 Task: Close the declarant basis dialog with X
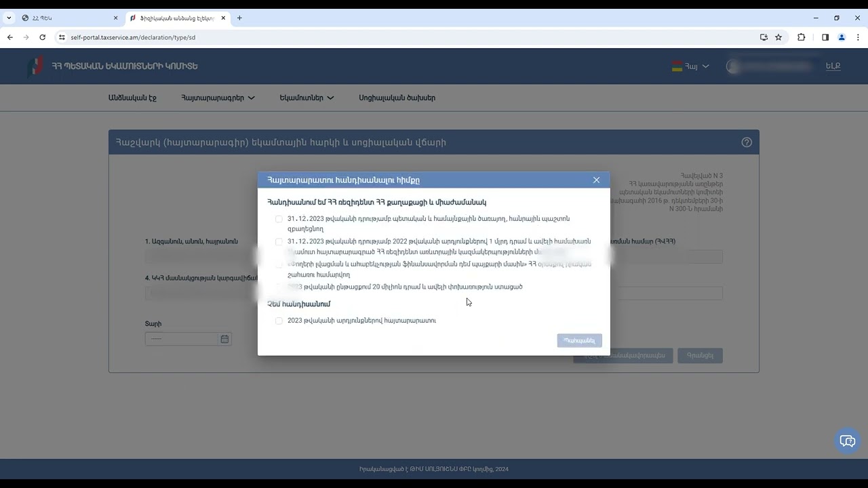click(596, 180)
